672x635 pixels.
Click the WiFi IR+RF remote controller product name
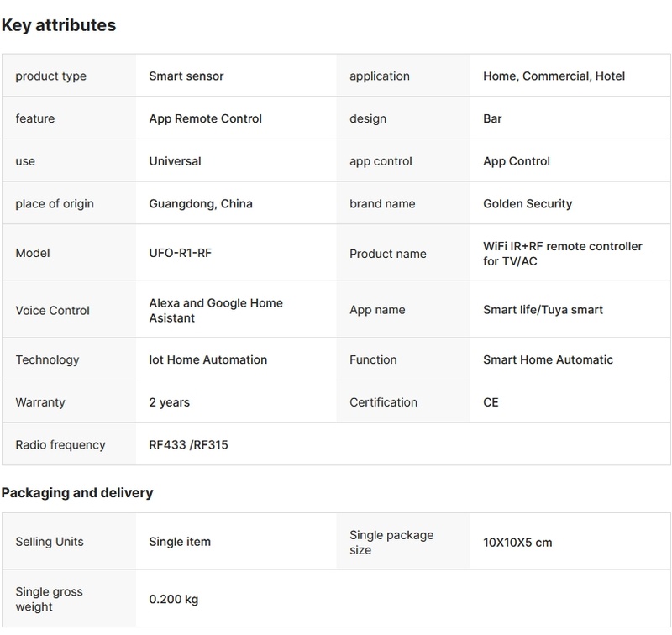click(563, 254)
